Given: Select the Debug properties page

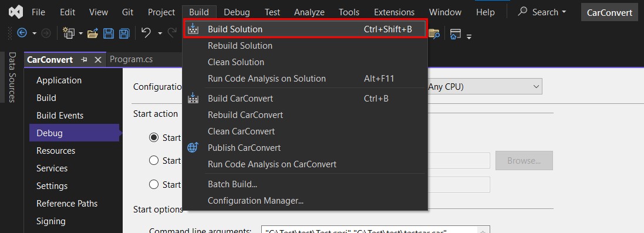Looking at the screenshot, I should 75,133.
